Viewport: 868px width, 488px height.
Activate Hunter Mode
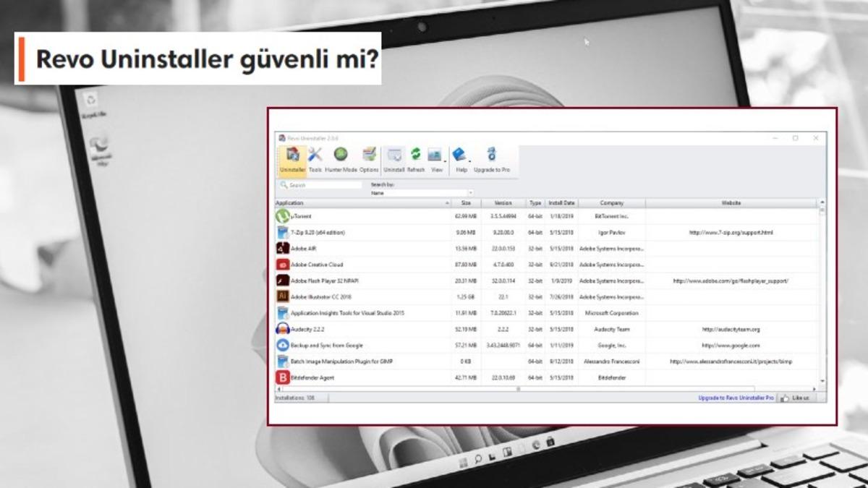[340, 153]
